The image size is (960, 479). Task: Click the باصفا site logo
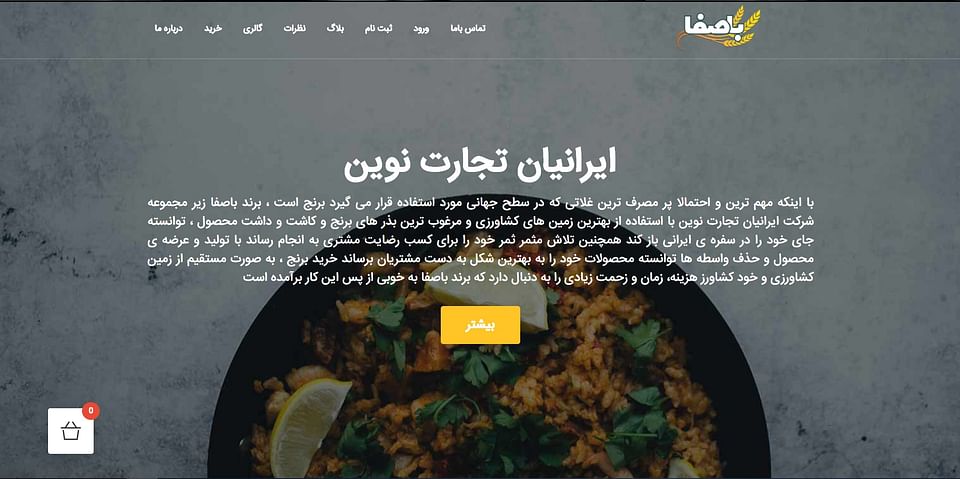(718, 28)
